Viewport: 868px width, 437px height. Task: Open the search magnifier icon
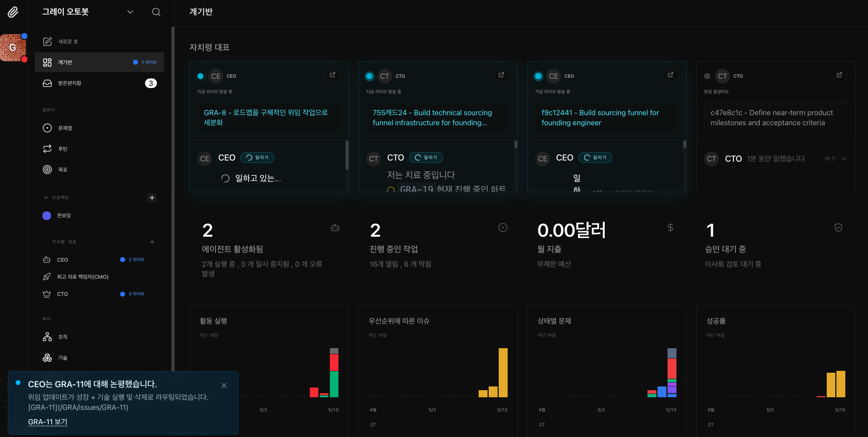[x=156, y=12]
